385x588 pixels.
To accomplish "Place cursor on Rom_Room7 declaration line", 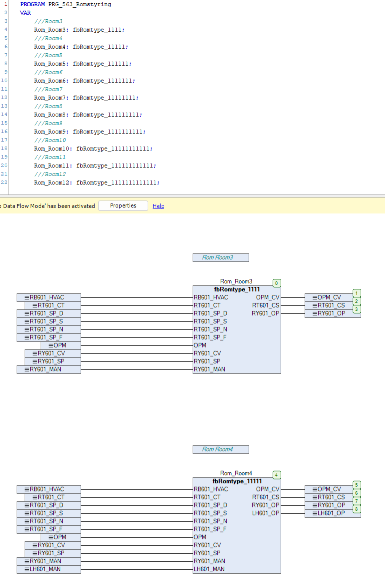I will [x=86, y=98].
